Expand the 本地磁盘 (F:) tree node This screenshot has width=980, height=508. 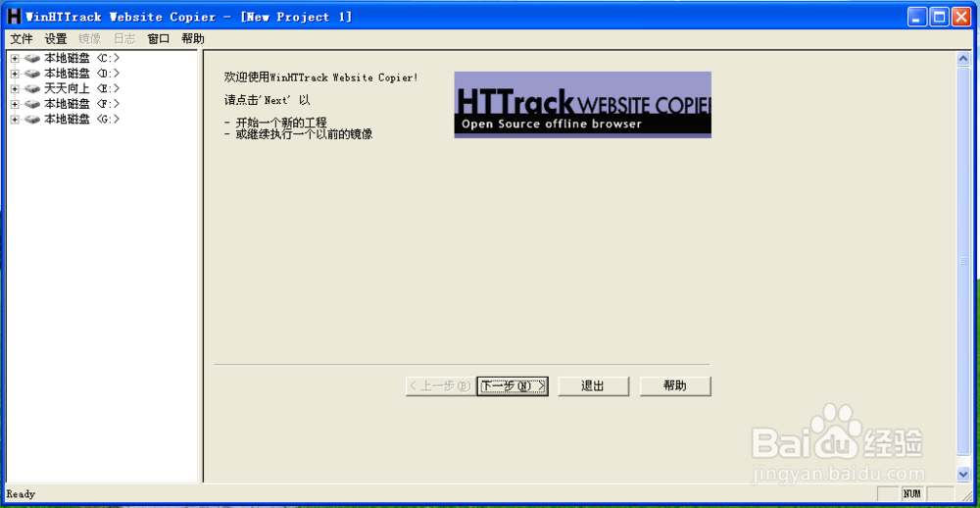point(15,104)
